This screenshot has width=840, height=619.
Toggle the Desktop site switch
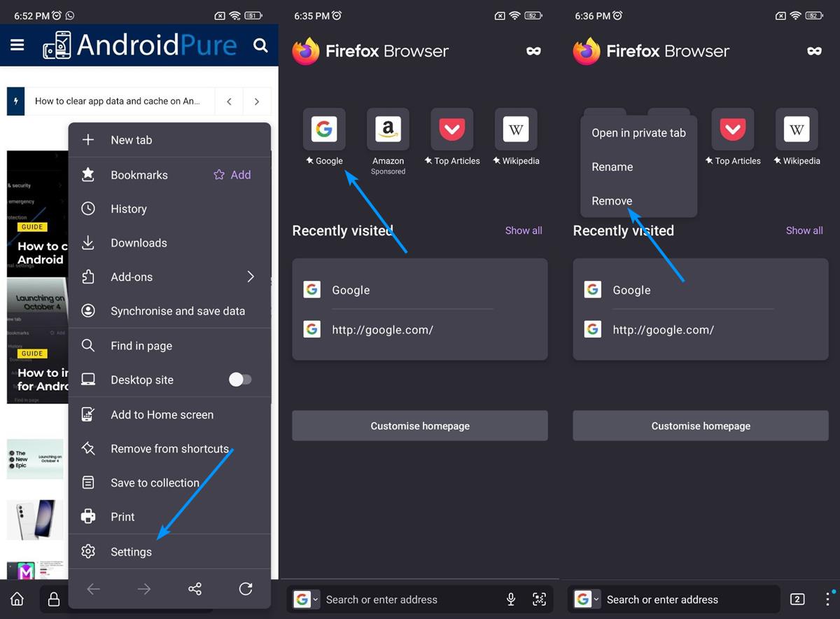point(240,380)
